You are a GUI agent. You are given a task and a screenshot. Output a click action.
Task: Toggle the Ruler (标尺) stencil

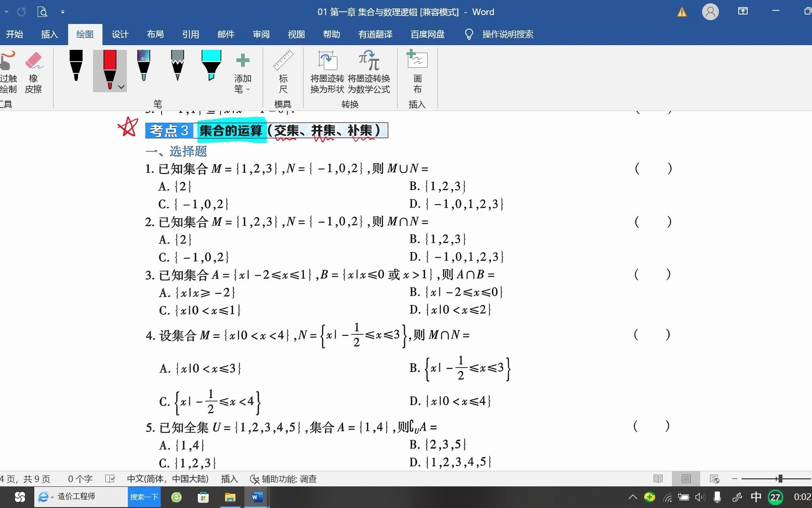(x=283, y=71)
